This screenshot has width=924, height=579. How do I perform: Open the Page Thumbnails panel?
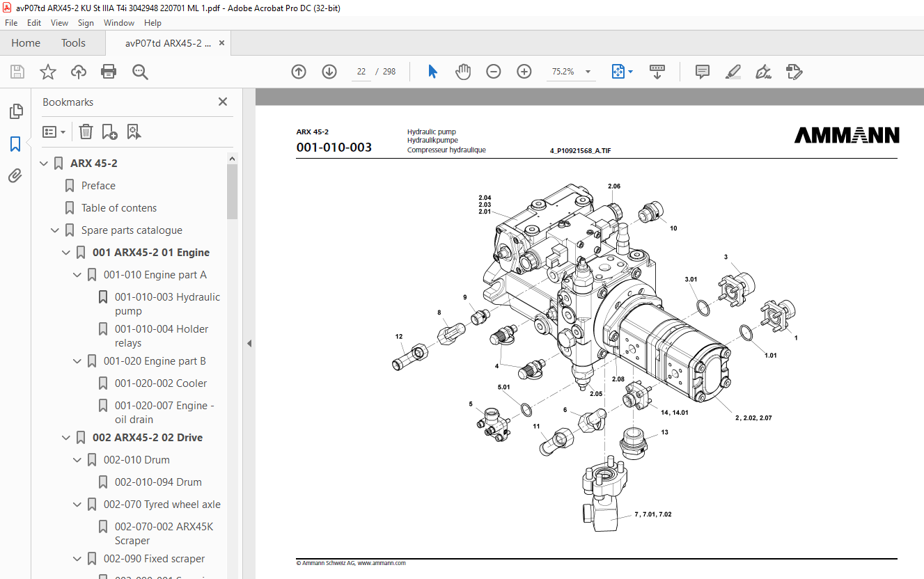pyautogui.click(x=15, y=111)
